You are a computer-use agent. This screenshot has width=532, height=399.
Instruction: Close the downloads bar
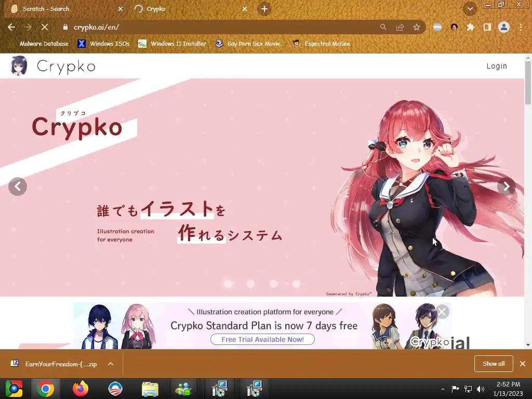[523, 364]
